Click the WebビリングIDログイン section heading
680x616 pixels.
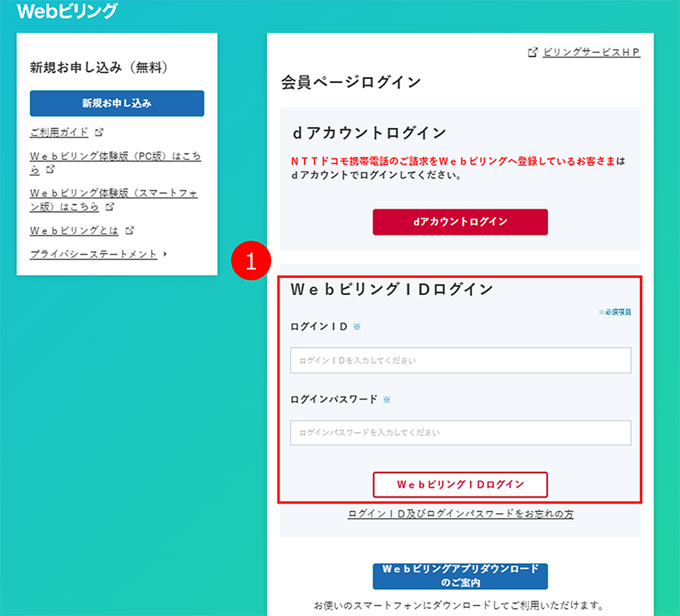coord(392,289)
